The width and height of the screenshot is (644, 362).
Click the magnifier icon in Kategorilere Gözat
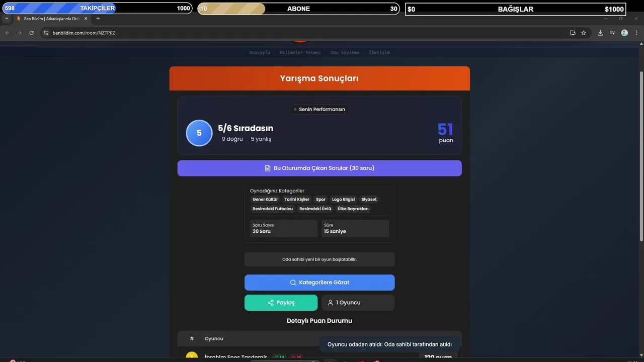pos(293,283)
